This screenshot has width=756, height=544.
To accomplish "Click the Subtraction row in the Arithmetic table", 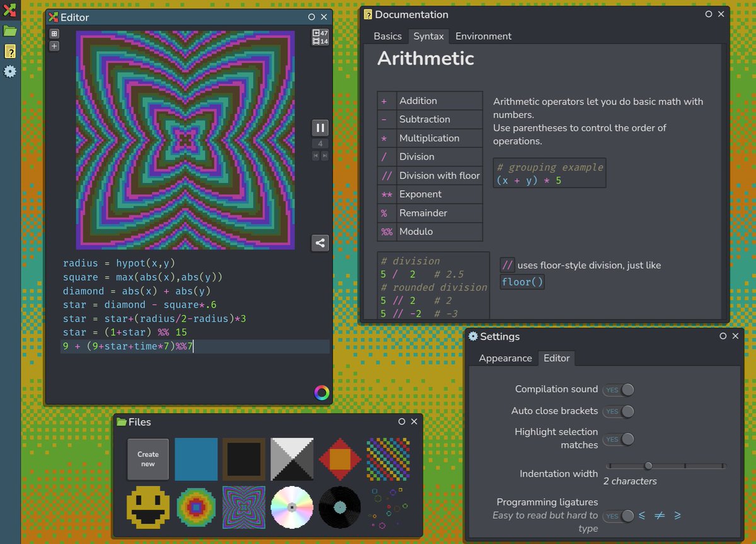I will (x=430, y=119).
